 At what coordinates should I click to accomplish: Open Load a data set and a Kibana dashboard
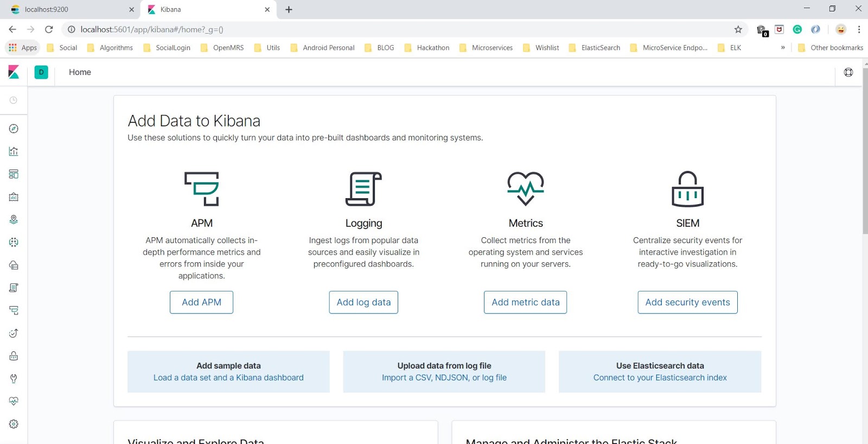[x=228, y=378]
